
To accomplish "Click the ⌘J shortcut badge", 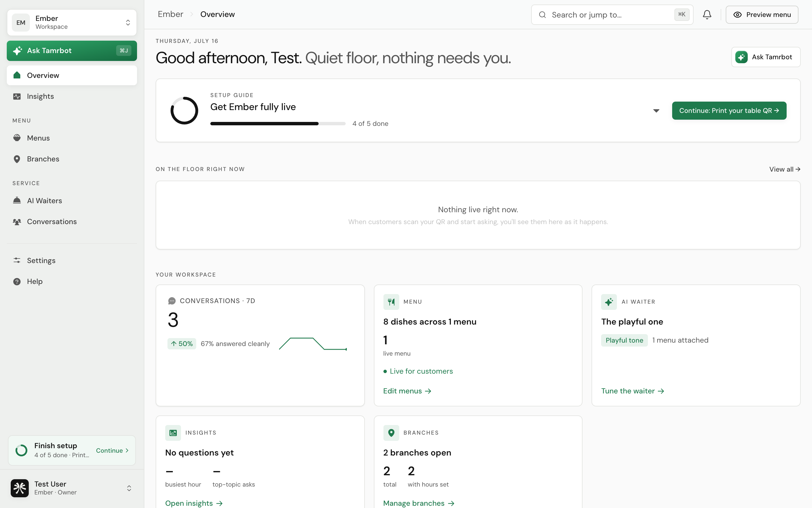I will (123, 51).
